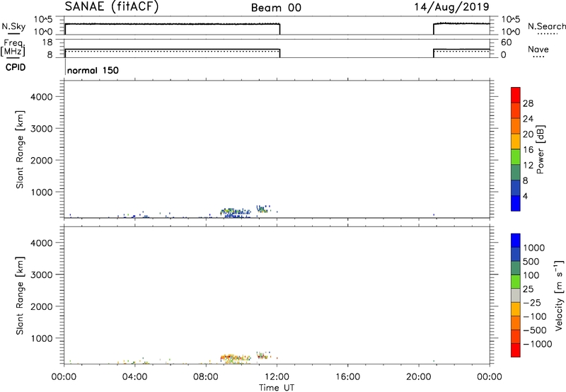Click the 'N.Search' legend label
566x392 pixels.
click(x=547, y=26)
